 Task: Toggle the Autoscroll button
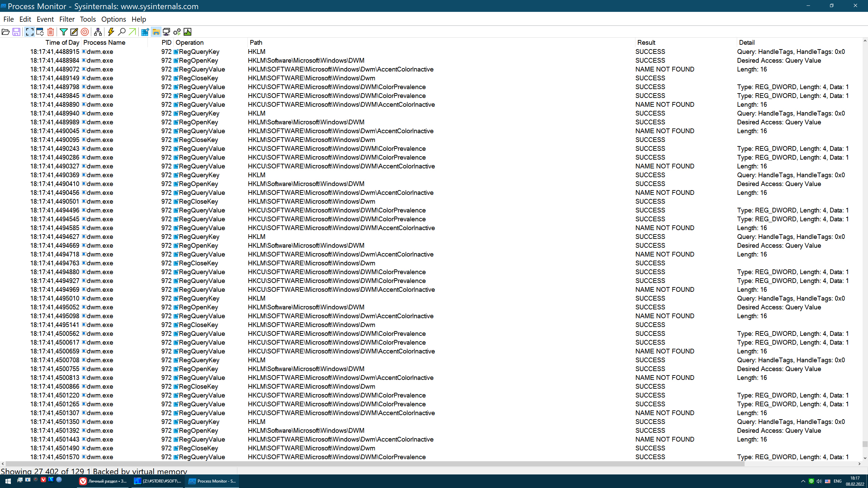click(x=40, y=32)
